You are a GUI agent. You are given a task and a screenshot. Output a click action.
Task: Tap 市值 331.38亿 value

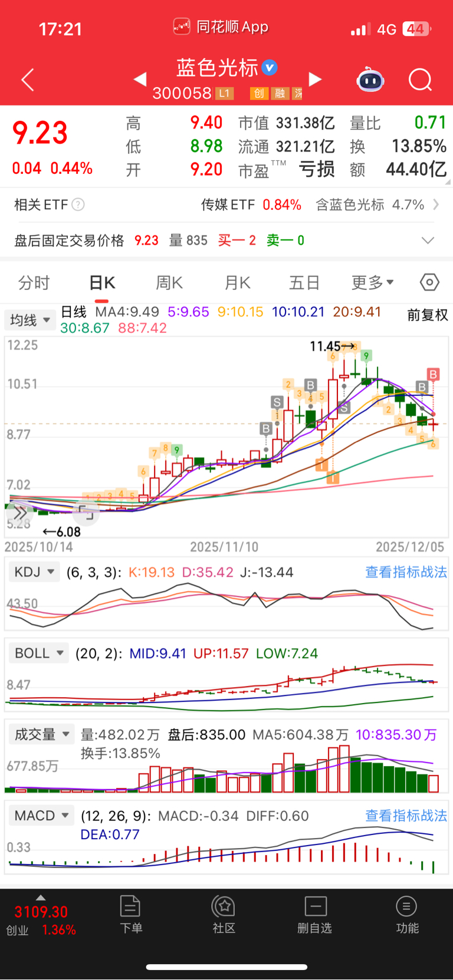tap(305, 123)
